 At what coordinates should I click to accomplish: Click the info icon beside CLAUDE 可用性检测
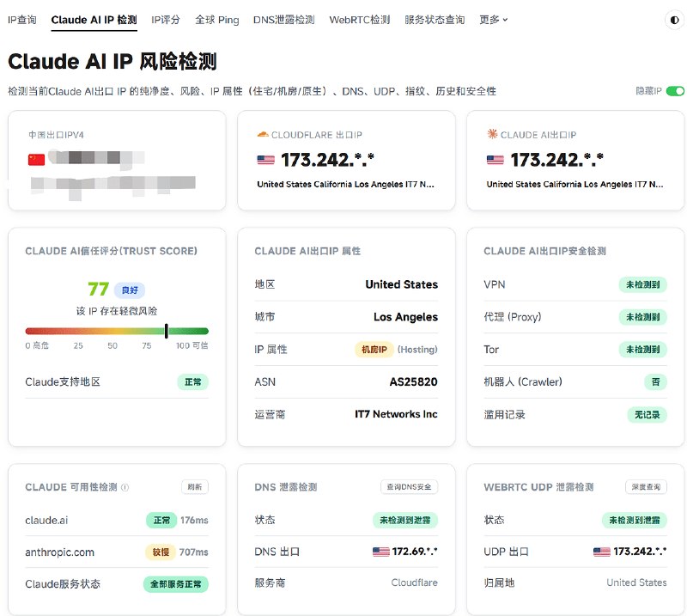coord(125,487)
